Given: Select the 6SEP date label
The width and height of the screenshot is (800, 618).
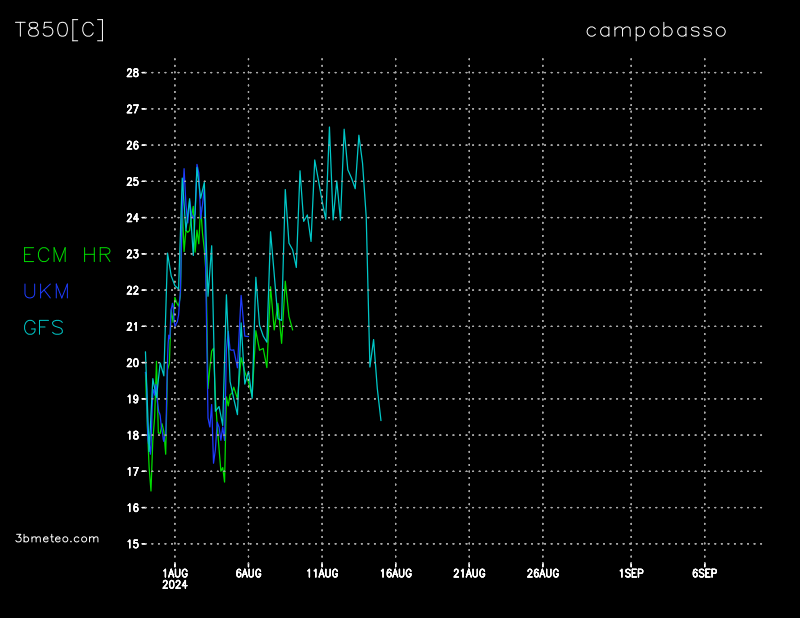Looking at the screenshot, I should (x=704, y=573).
